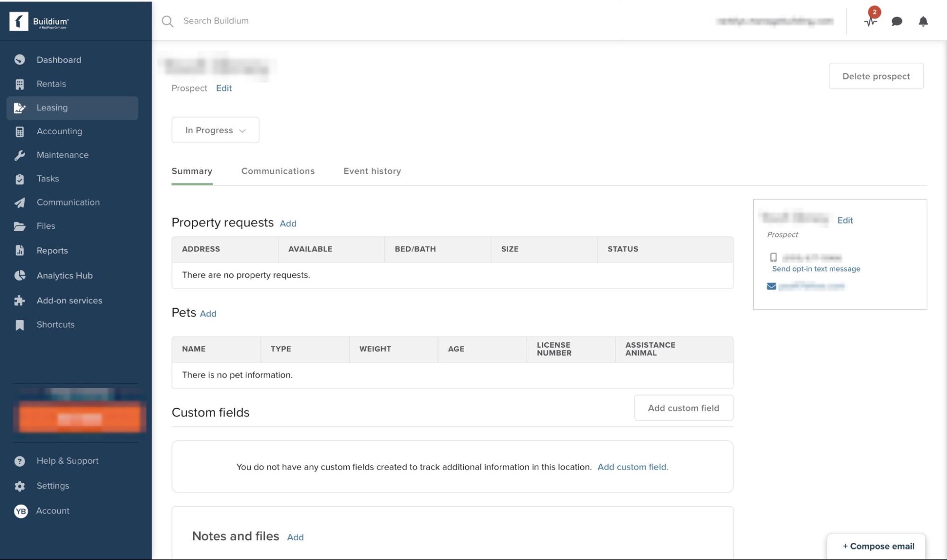Screen dimensions: 947x560
Task: Click the Add-on services puzzle icon
Action: click(19, 300)
